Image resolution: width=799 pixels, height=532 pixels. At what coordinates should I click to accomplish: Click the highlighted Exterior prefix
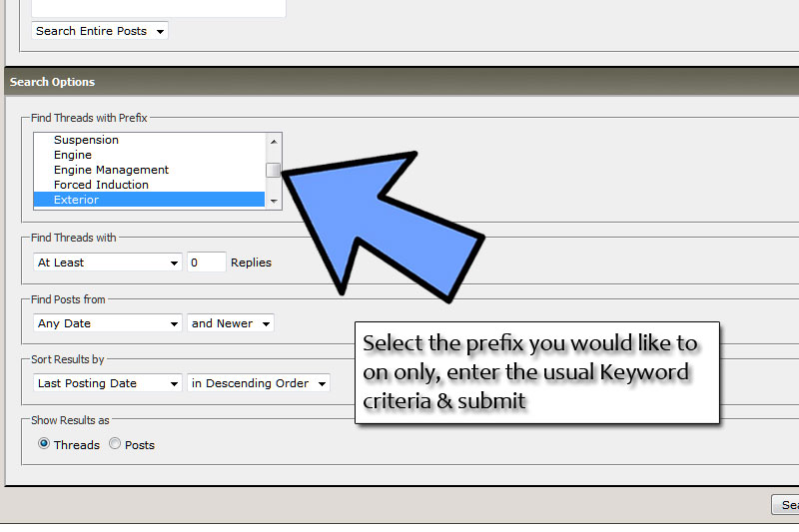point(76,200)
